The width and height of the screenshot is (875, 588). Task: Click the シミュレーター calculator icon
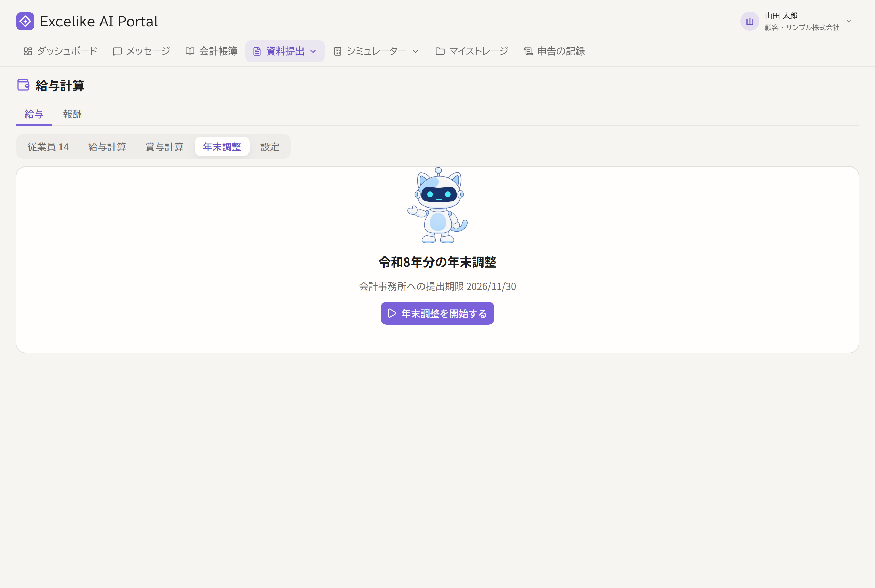pos(337,51)
